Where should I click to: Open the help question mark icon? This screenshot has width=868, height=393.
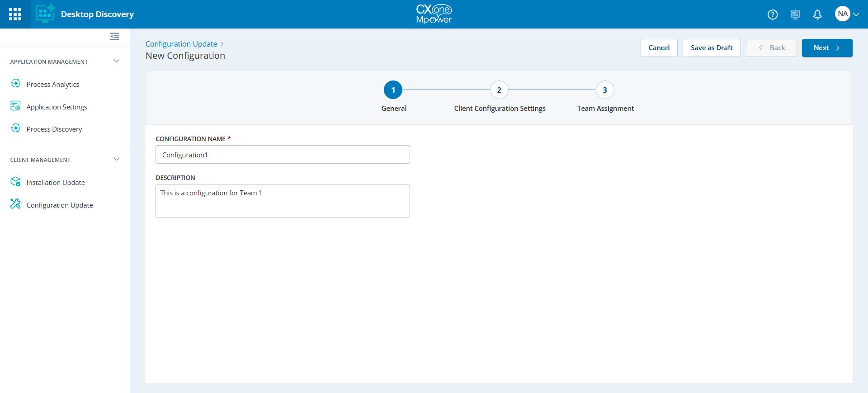[773, 14]
